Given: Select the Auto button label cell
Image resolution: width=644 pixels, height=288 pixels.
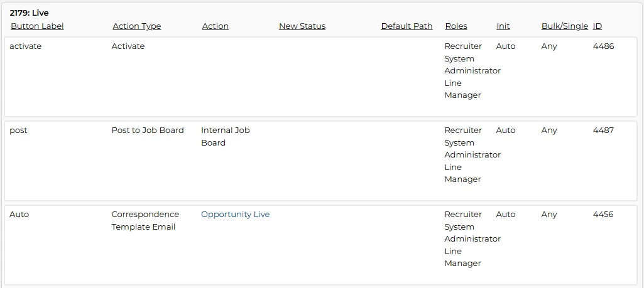Looking at the screenshot, I should point(19,215).
